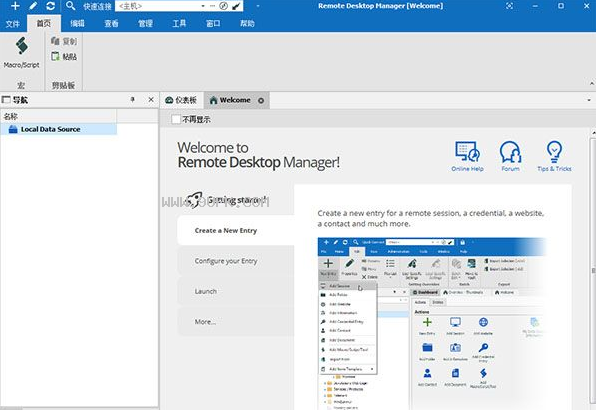
Task: Click the 名称 column header
Action: 59,116
